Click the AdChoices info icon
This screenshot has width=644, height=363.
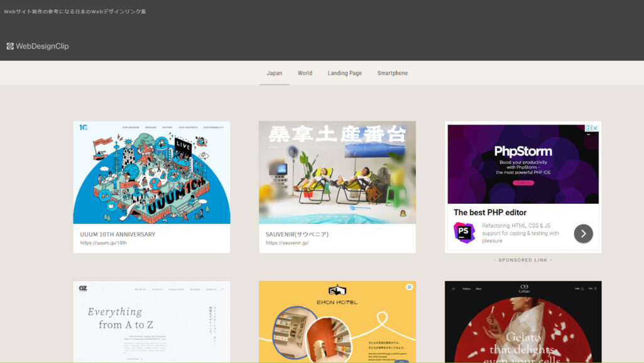589,128
